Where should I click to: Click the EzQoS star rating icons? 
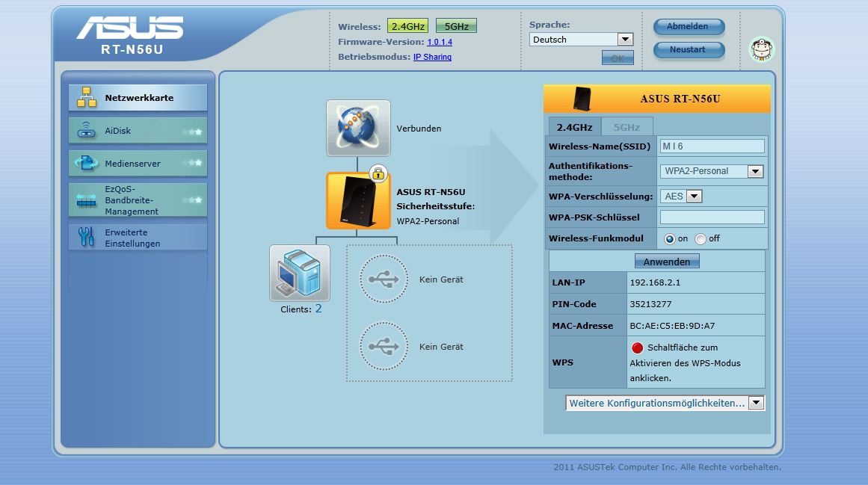[x=192, y=200]
